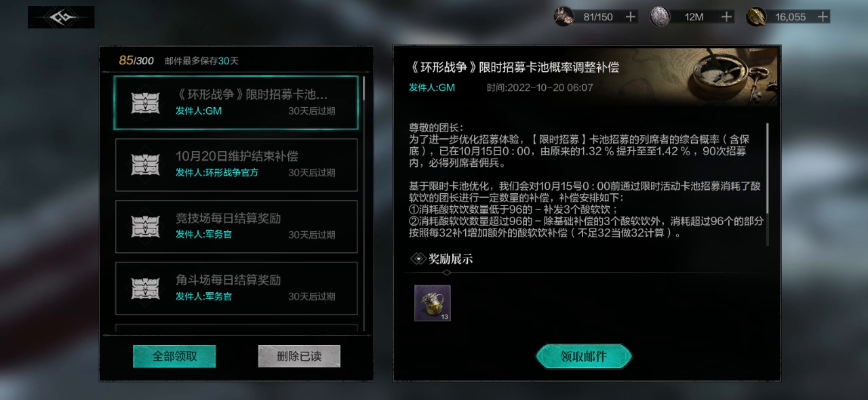868x400 pixels.
Task: Tap chest icon of 10月20日维护结束补偿 mail
Action: point(145,165)
